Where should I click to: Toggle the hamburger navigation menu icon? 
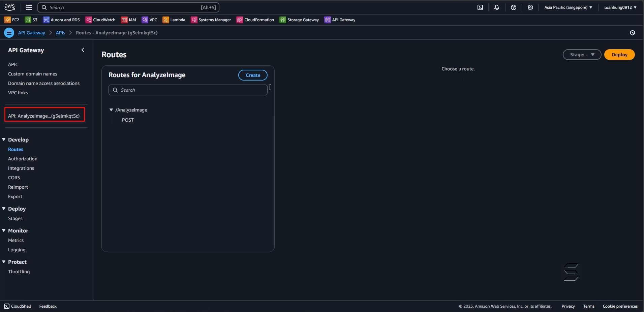9,33
